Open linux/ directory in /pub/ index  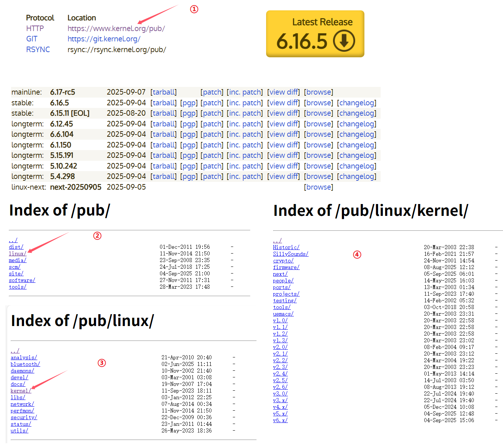17,254
